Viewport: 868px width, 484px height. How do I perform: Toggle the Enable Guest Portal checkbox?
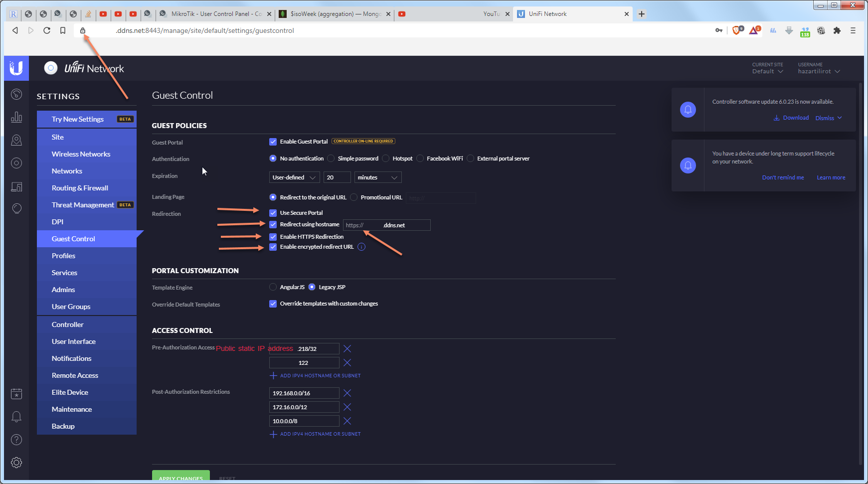pyautogui.click(x=273, y=142)
